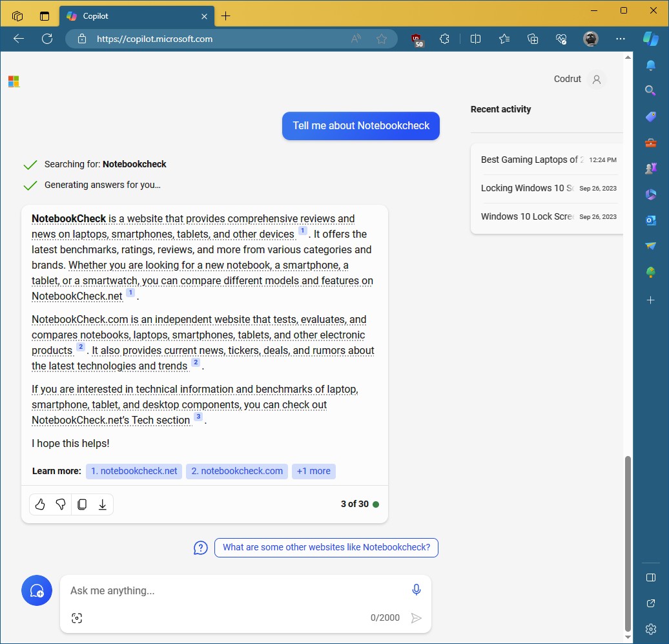Open the Workspaces icon in title bar

coord(17,16)
